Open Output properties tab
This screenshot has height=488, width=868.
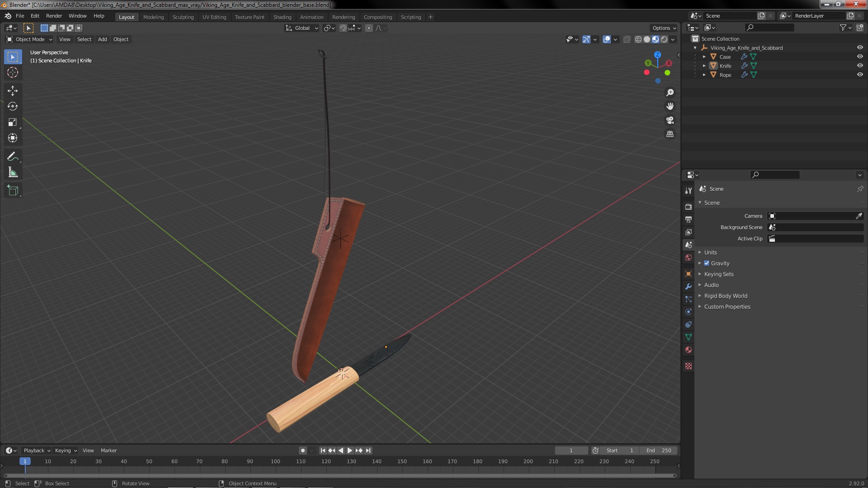689,219
